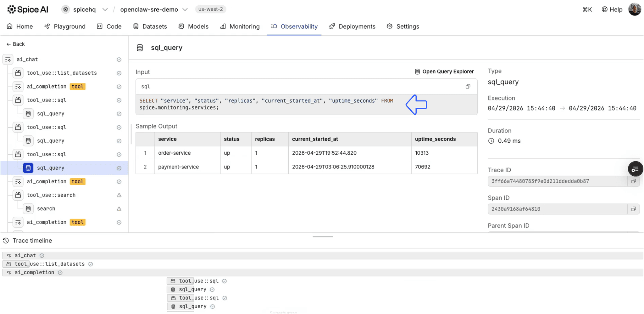Image resolution: width=644 pixels, height=314 pixels.
Task: Copy the SQL input text
Action: [x=468, y=86]
